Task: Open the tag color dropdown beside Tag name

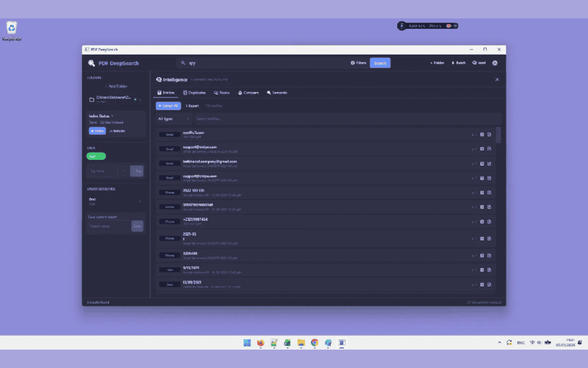Action: pyautogui.click(x=124, y=171)
